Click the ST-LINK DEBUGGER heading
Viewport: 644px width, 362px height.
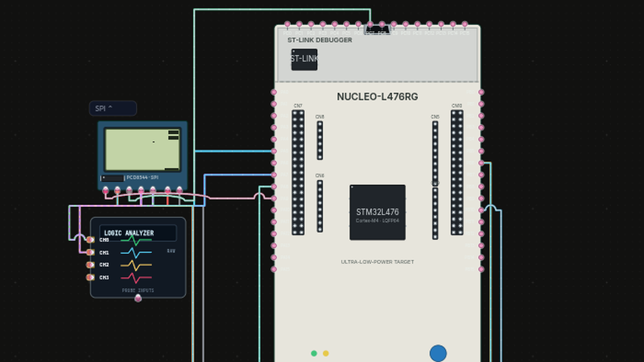[x=320, y=40]
